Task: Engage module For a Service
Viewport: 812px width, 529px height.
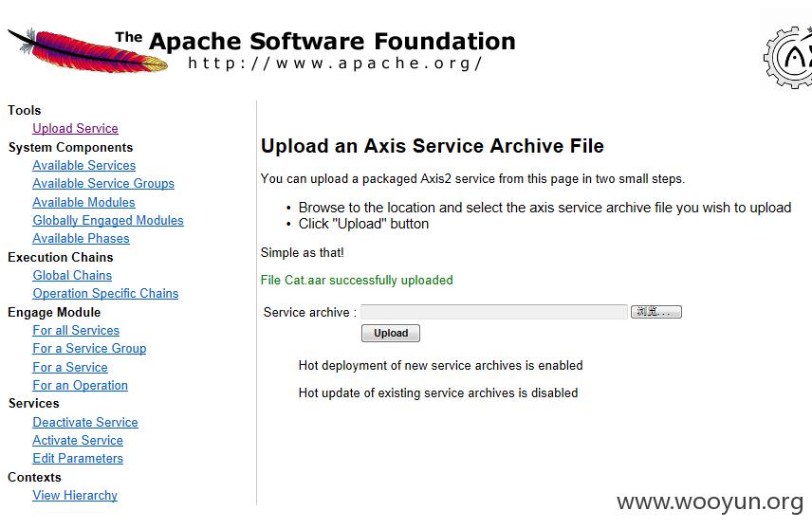Action: coord(70,367)
